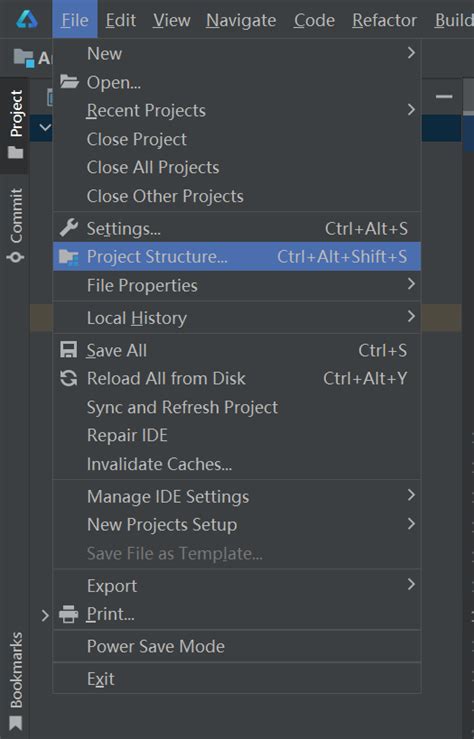The height and width of the screenshot is (739, 474).
Task: Open the Local History submenu
Action: coord(237,318)
